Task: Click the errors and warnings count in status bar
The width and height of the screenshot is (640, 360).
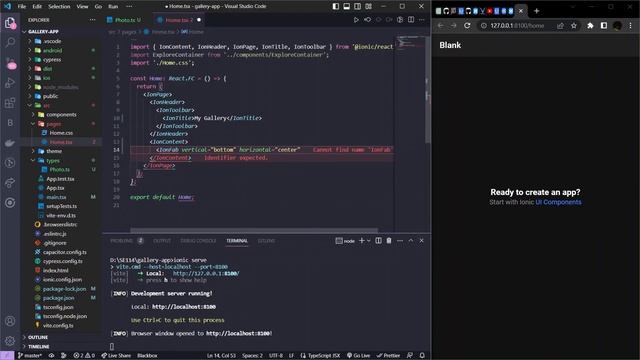Action: (x=84, y=356)
